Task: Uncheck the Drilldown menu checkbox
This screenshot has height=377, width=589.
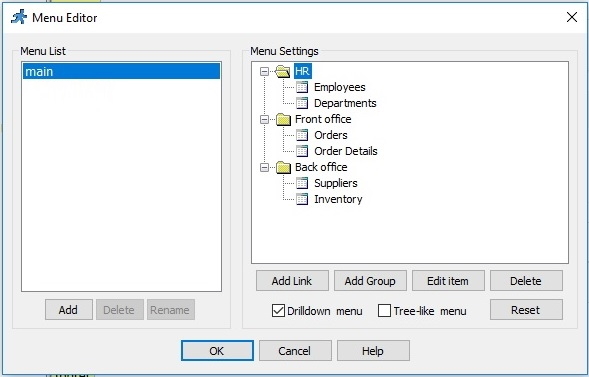Action: tap(278, 311)
